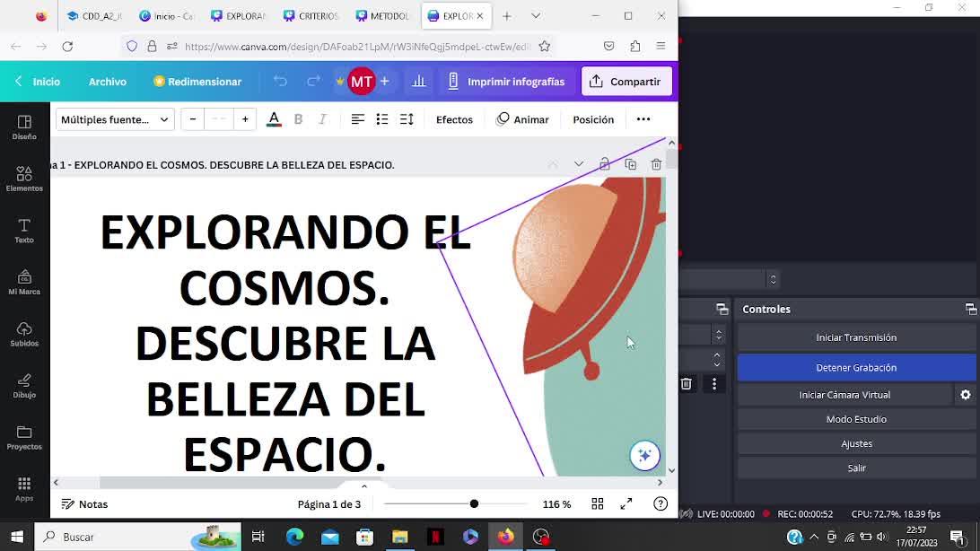Screen dimensions: 980x551
Task: Open the Dibujo drawing tool
Action: pyautogui.click(x=24, y=386)
